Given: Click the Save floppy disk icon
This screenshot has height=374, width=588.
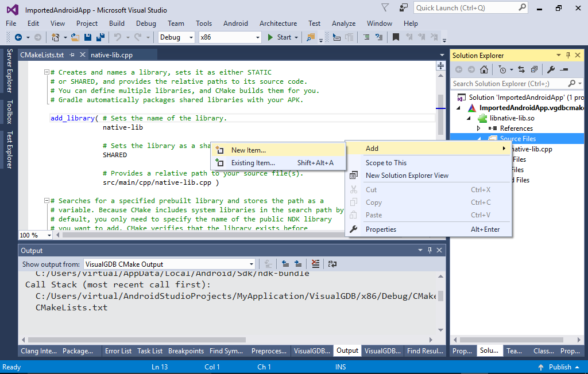Looking at the screenshot, I should click(x=88, y=37).
